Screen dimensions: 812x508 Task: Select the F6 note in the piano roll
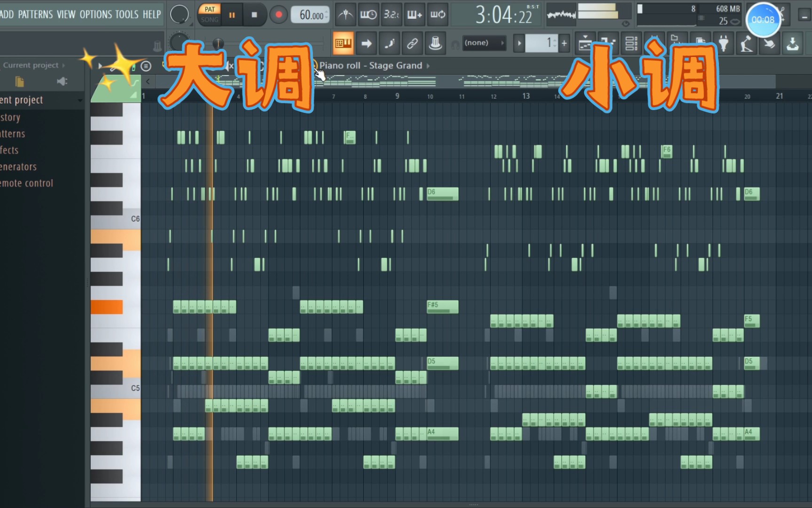[666, 151]
